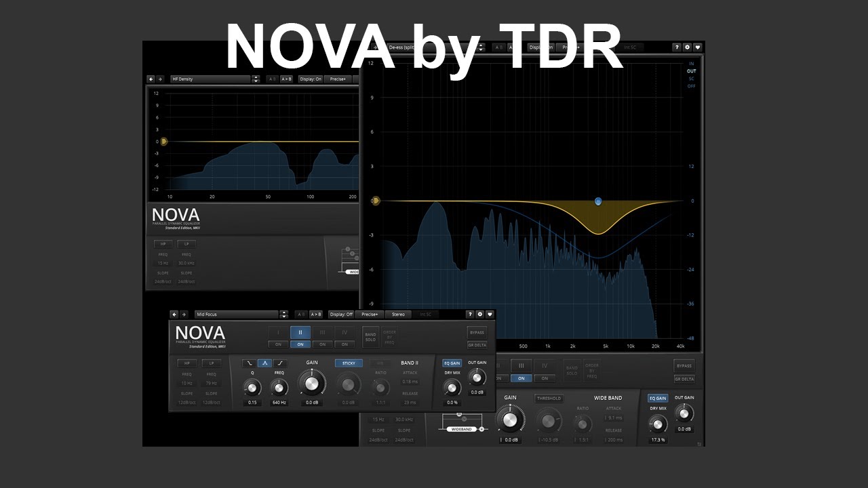868x488 pixels.
Task: Open help icon in De-ess window
Action: point(677,47)
